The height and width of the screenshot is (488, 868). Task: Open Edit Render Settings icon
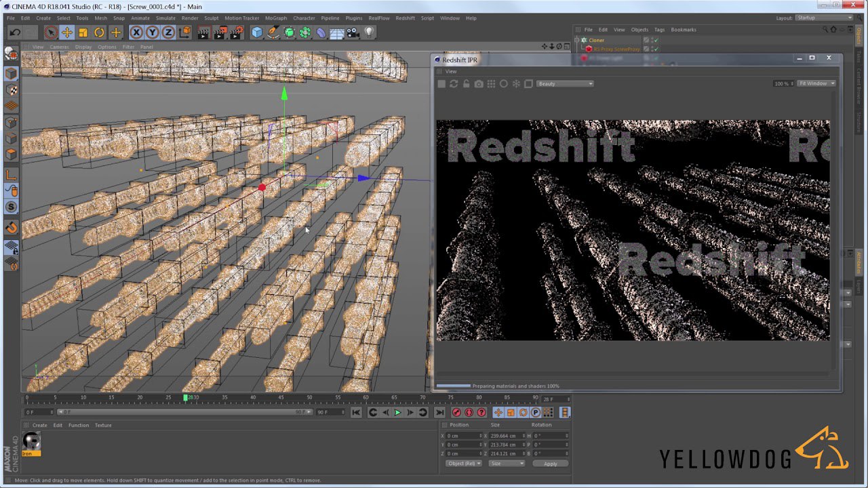[x=236, y=32]
